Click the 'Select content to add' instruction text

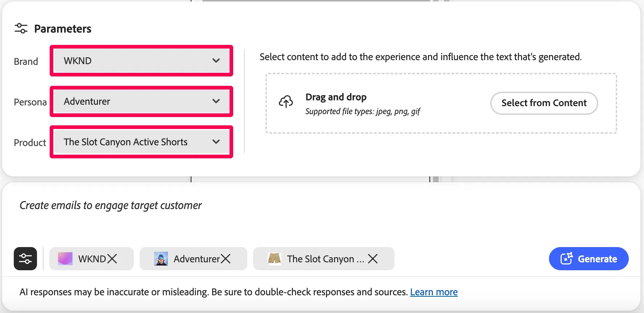coord(421,57)
